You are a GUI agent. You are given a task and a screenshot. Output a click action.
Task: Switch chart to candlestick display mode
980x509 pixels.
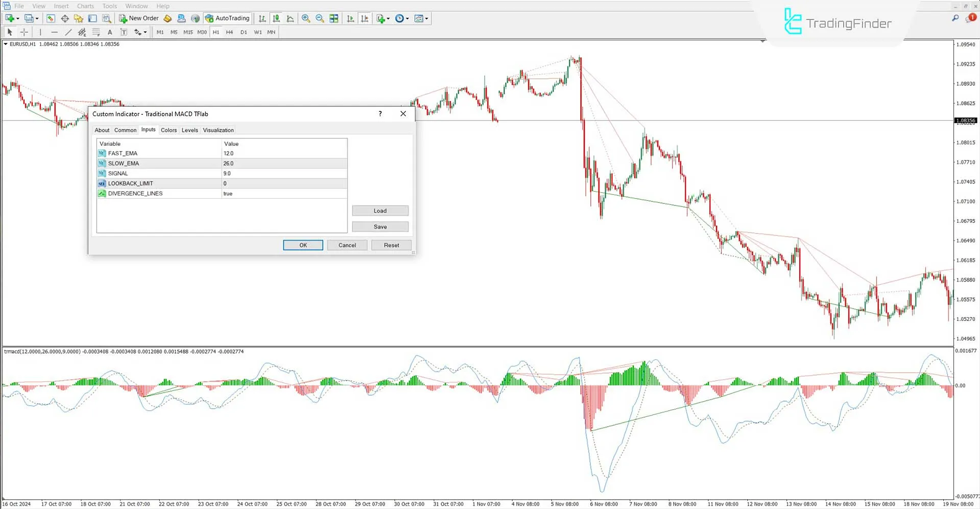276,18
